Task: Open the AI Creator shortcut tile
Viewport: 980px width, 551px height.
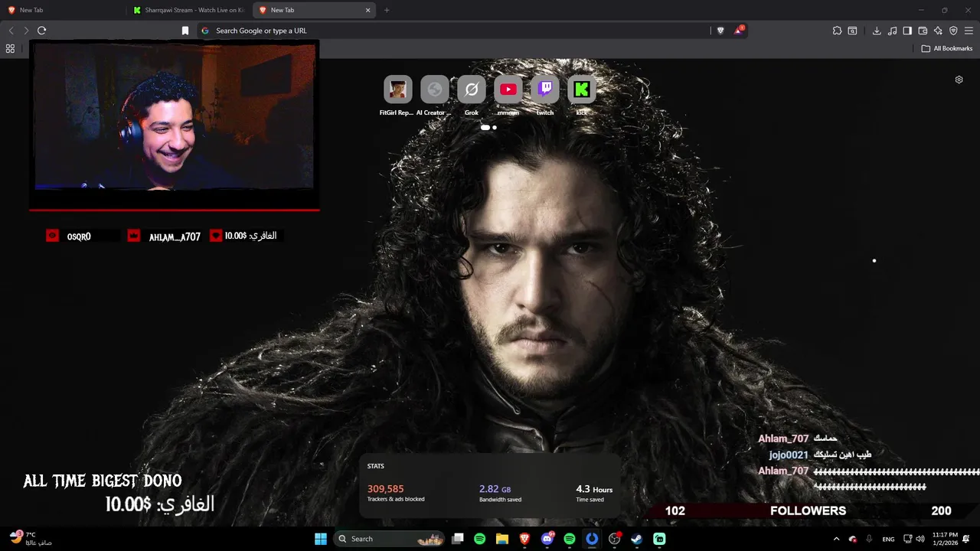Action: coord(434,90)
